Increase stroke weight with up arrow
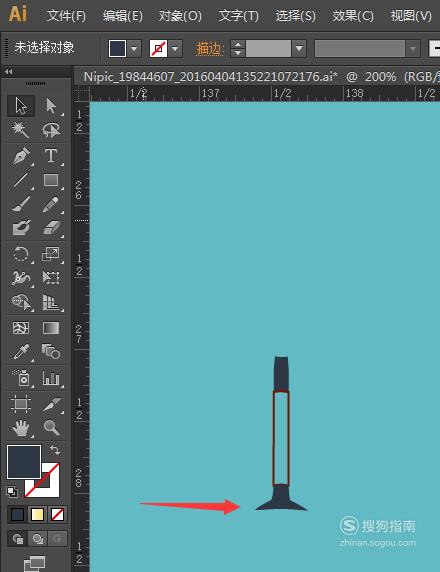440x572 pixels. (238, 45)
